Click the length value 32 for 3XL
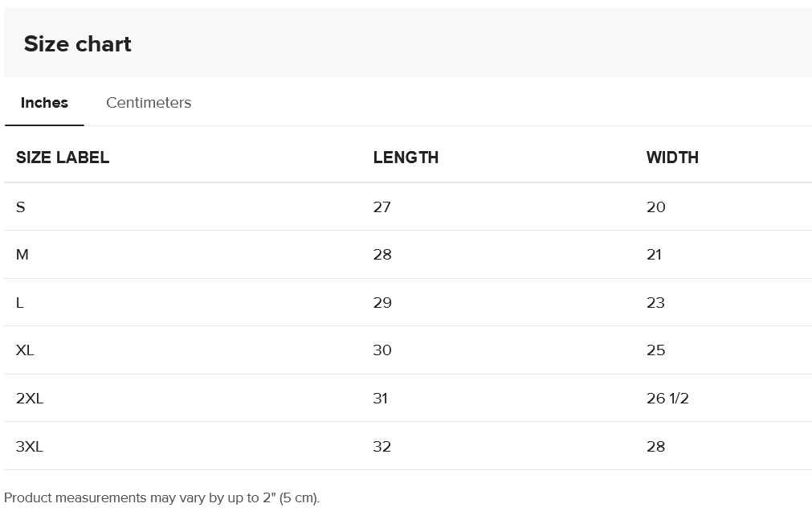The image size is (812, 532). click(x=382, y=447)
